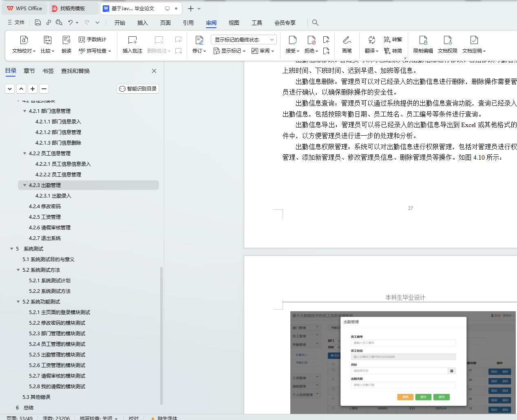Open 显示标记的最终状态 combo box
The height and width of the screenshot is (420, 517).
click(x=244, y=40)
